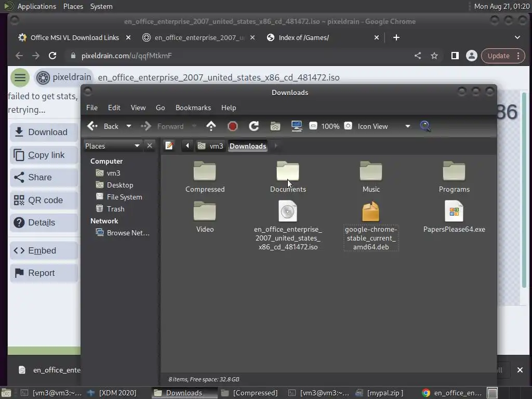Open the Go menu

click(x=160, y=108)
